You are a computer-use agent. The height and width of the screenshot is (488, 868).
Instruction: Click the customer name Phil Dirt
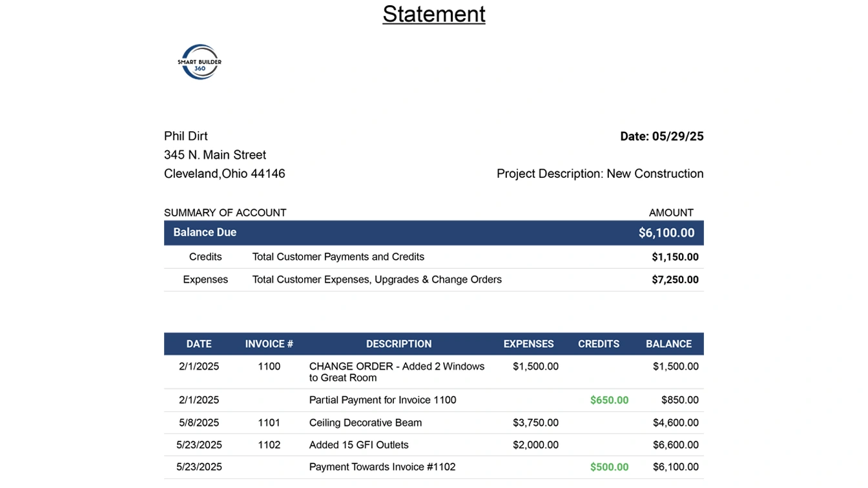(185, 136)
